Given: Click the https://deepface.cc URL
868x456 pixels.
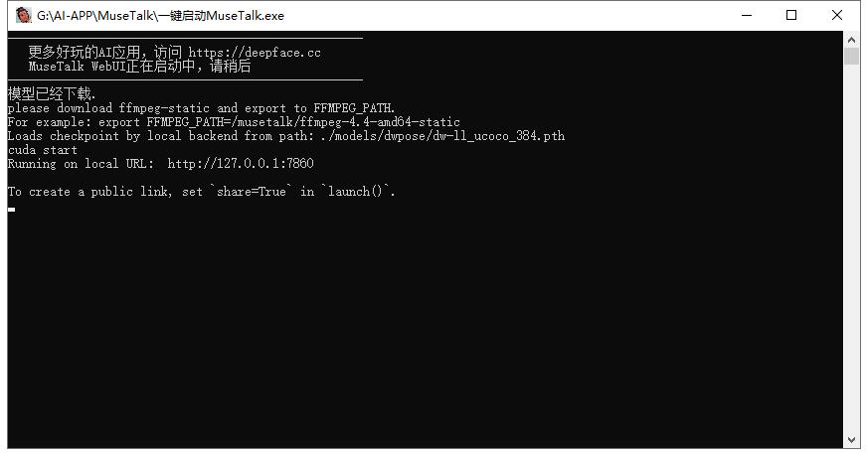Looking at the screenshot, I should click(x=255, y=53).
